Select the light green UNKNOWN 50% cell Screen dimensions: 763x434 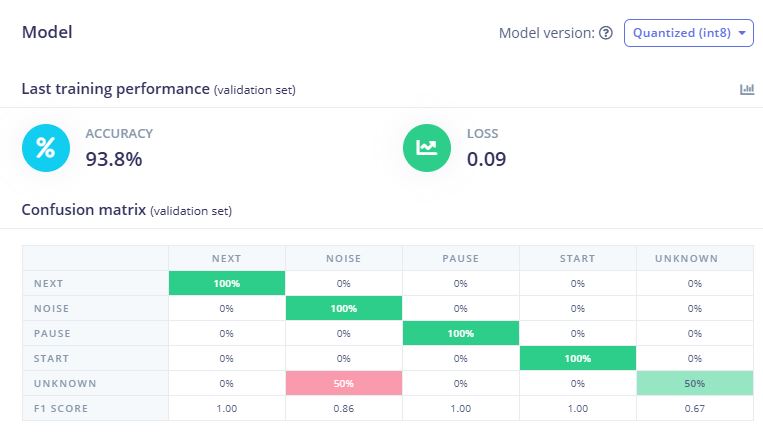pos(694,383)
